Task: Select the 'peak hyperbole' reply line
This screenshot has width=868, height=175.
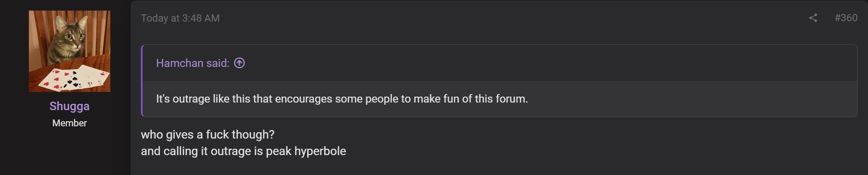Action: pyautogui.click(x=244, y=151)
